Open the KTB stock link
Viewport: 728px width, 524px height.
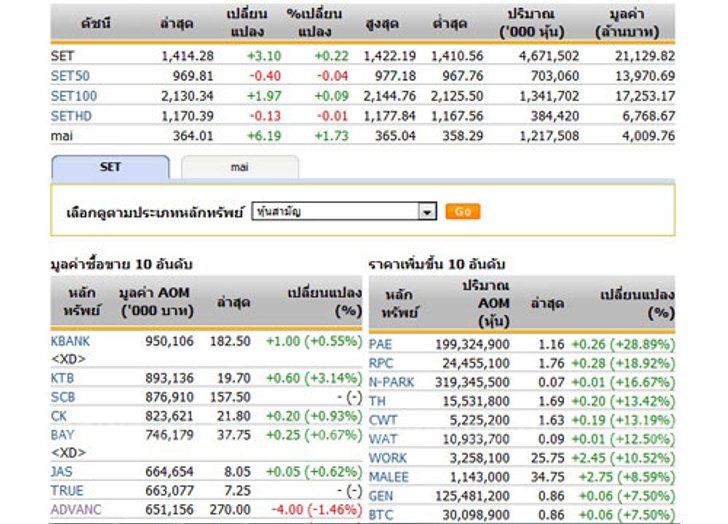[62, 378]
